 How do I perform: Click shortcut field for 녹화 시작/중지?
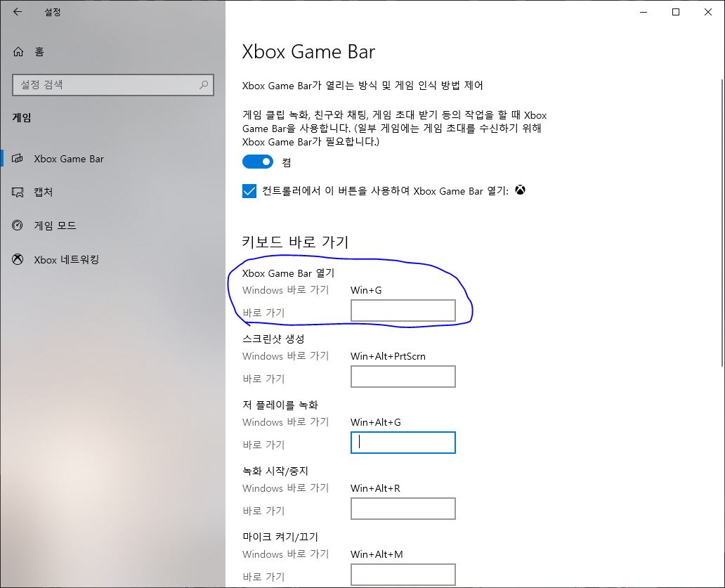pos(403,509)
